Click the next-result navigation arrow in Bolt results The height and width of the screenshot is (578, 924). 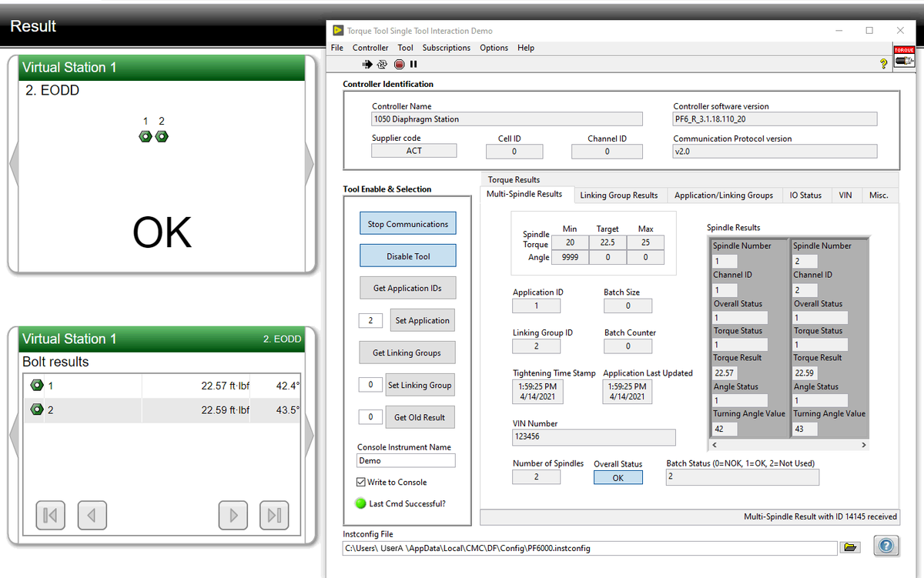pyautogui.click(x=233, y=515)
